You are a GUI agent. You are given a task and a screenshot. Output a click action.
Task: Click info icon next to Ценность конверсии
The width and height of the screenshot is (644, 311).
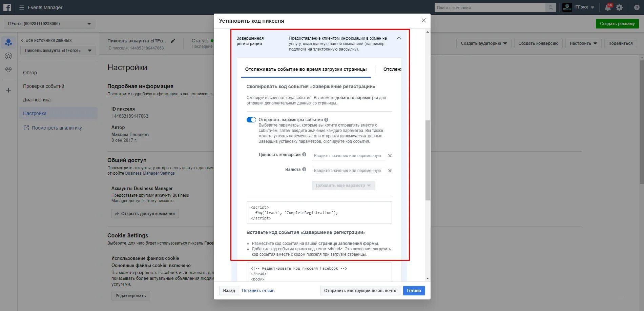click(x=304, y=154)
